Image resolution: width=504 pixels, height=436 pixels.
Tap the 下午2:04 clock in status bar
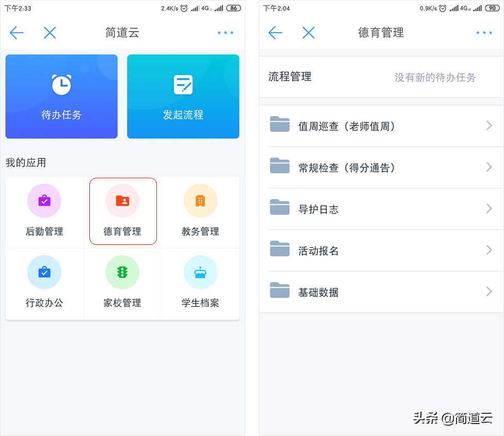[x=276, y=8]
